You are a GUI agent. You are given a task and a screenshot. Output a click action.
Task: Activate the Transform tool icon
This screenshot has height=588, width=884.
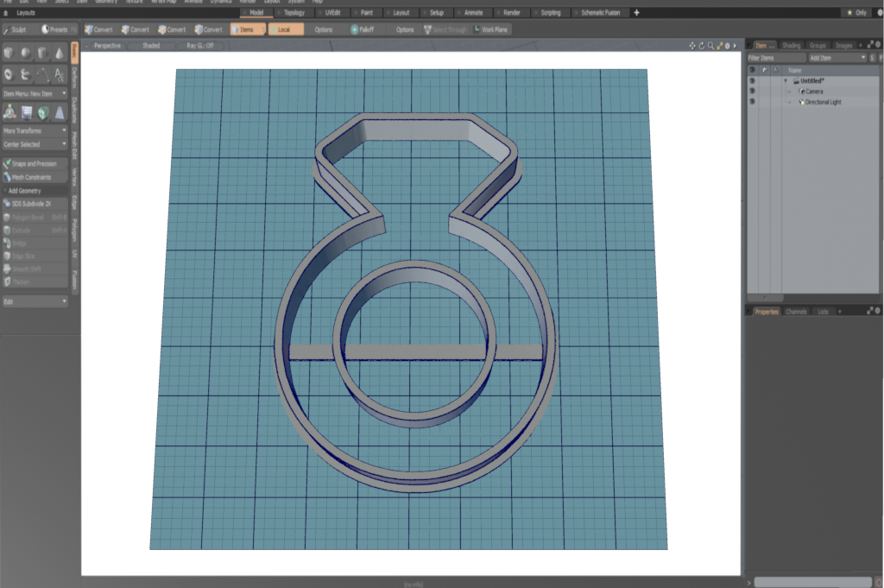click(x=9, y=111)
